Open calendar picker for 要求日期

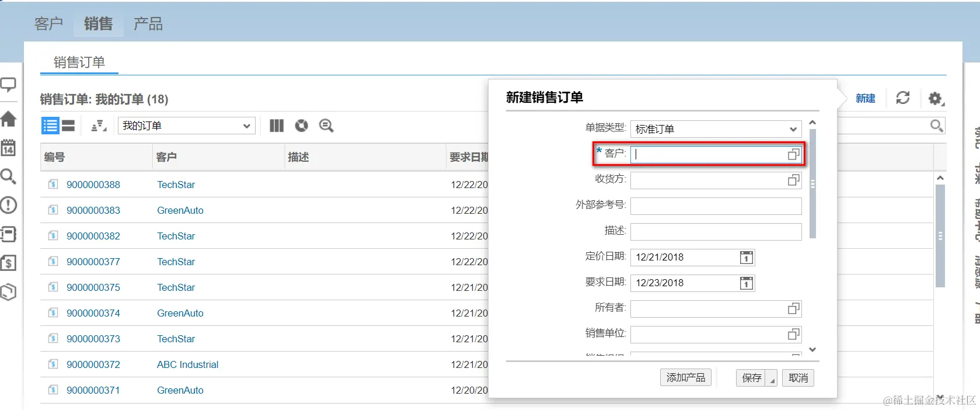[746, 283]
